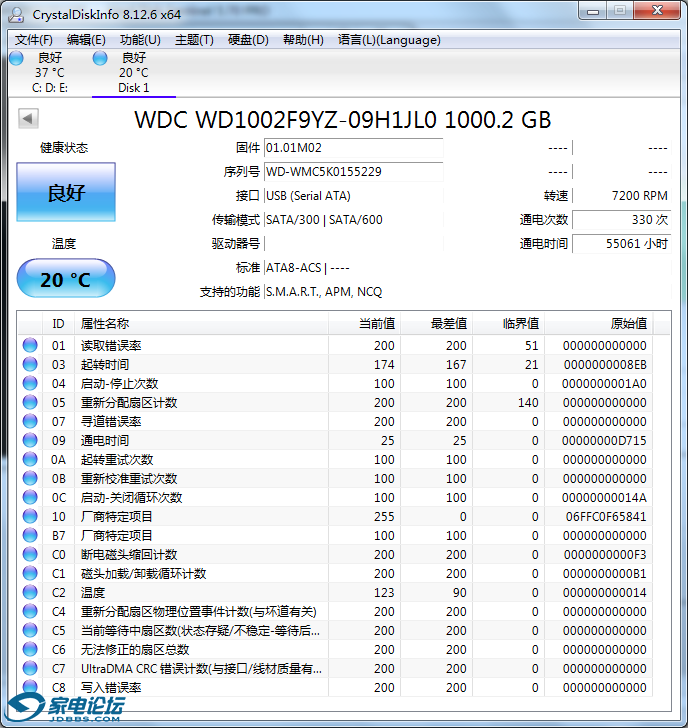The width and height of the screenshot is (688, 728).
Task: Click the status orb for row 04 启动-停止次数
Action: [x=30, y=383]
